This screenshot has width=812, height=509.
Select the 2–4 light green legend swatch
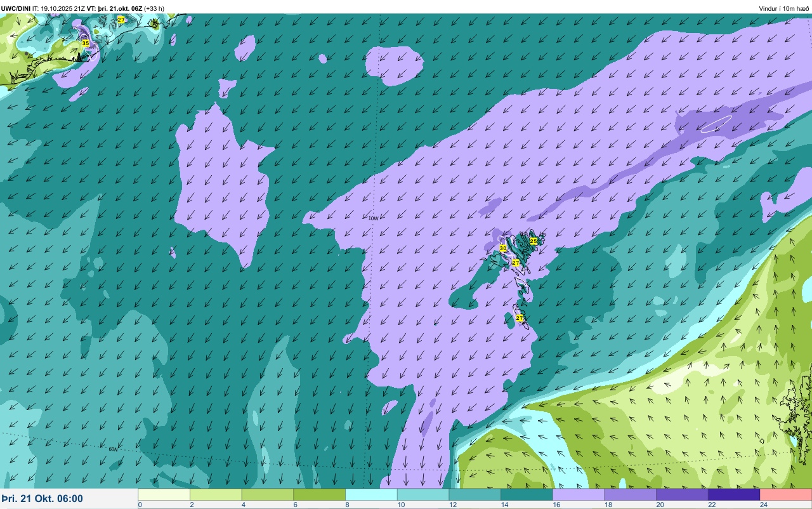pyautogui.click(x=216, y=494)
